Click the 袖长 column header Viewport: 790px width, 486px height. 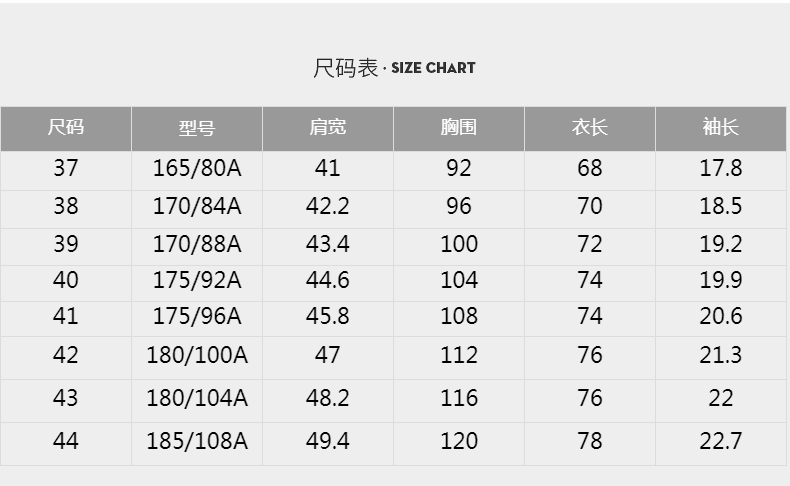[721, 128]
